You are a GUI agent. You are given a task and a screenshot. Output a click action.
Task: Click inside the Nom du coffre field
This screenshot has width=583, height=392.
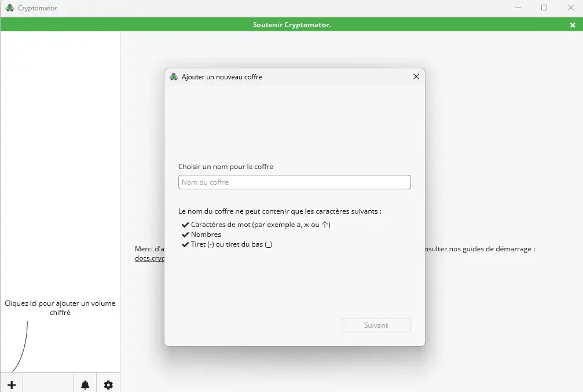[x=294, y=182]
